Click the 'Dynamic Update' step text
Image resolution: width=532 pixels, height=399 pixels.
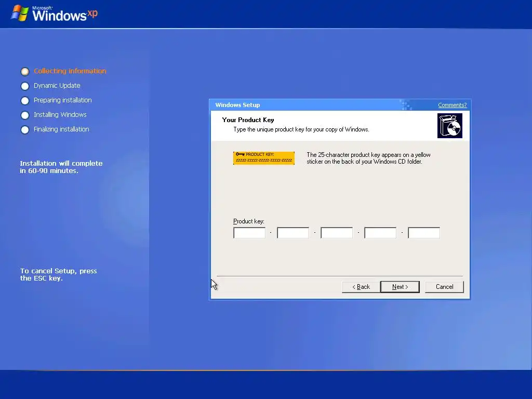57,86
